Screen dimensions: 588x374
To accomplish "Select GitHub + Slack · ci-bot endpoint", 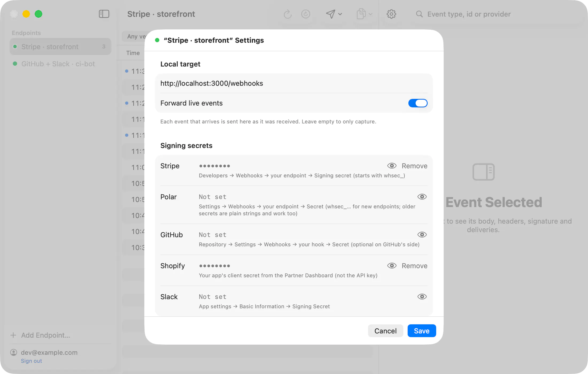I will pos(60,64).
